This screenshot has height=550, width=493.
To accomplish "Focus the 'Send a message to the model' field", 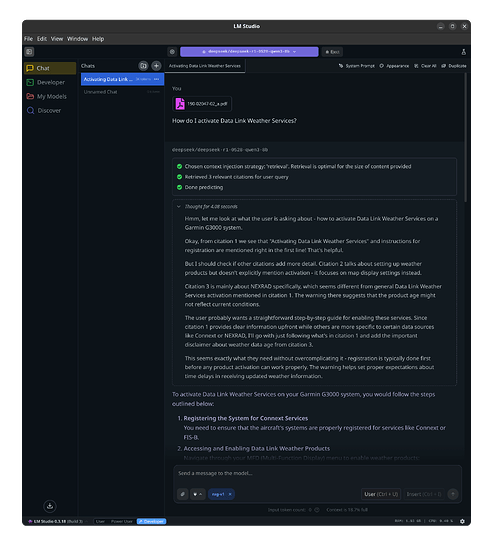I will point(317,474).
